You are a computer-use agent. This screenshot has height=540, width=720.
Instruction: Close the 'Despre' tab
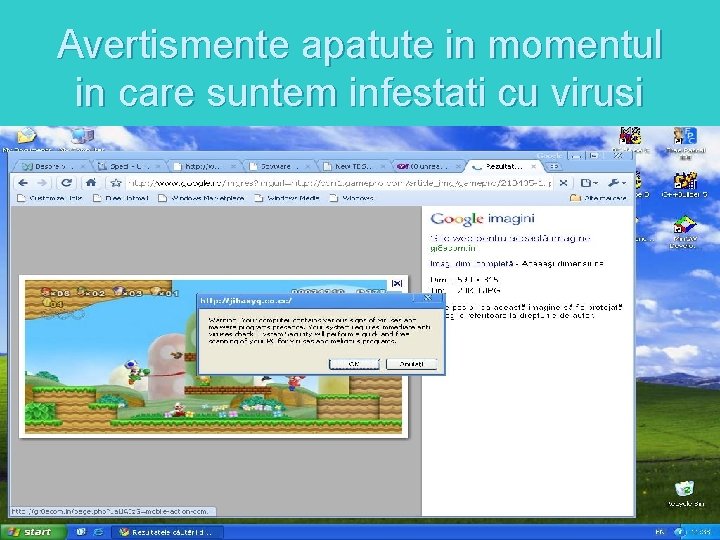pyautogui.click(x=83, y=166)
